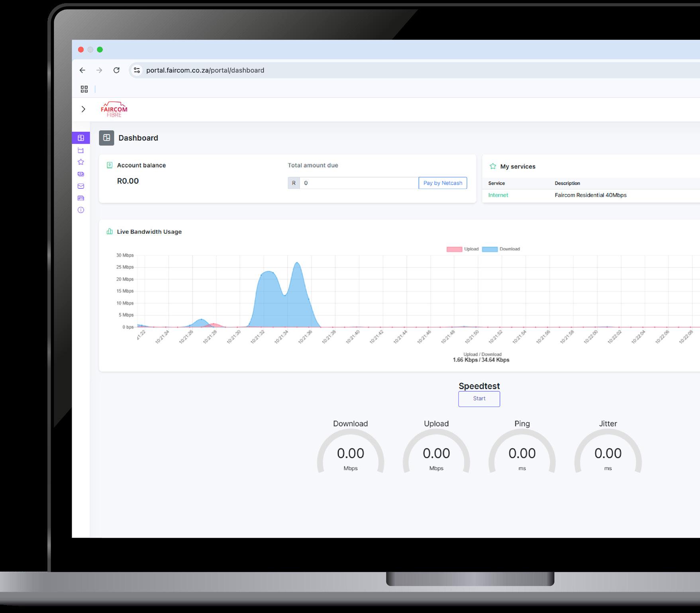Toggle the Upload legend series

pos(463,249)
